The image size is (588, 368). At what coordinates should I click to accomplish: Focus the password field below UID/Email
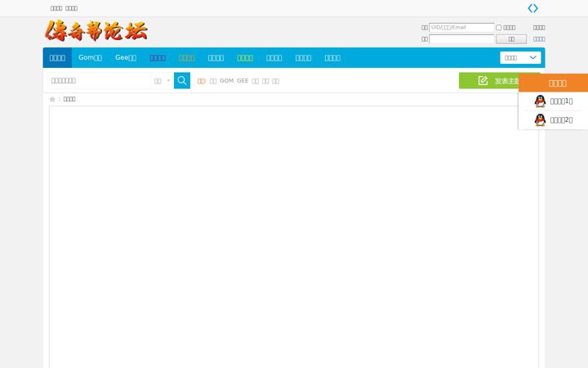[x=461, y=39]
